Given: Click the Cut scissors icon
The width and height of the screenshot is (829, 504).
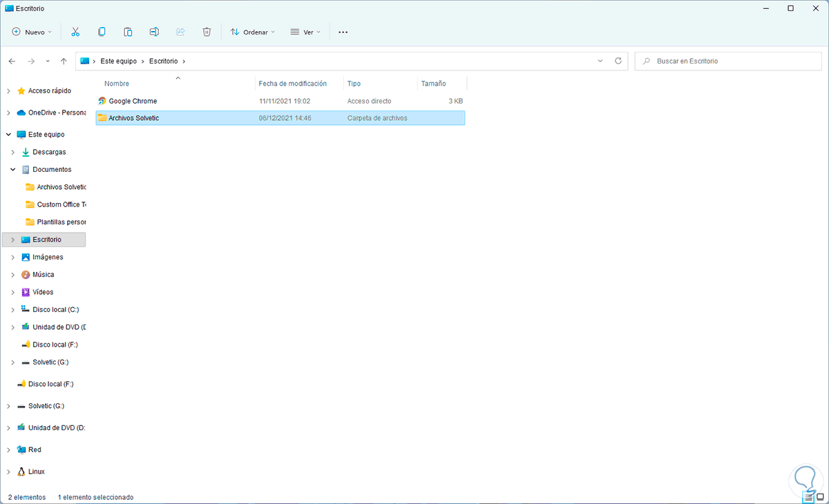Looking at the screenshot, I should point(76,32).
